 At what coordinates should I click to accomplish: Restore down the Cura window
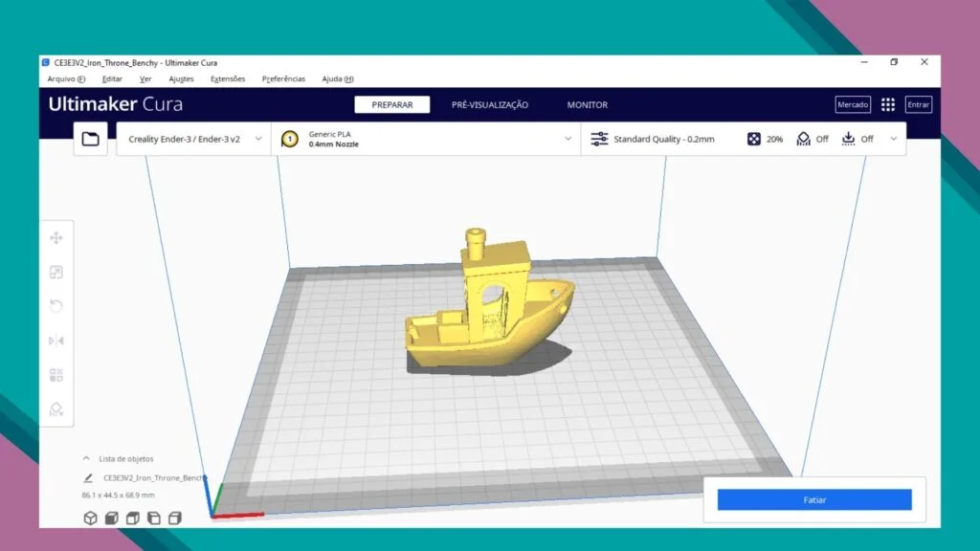click(x=895, y=62)
